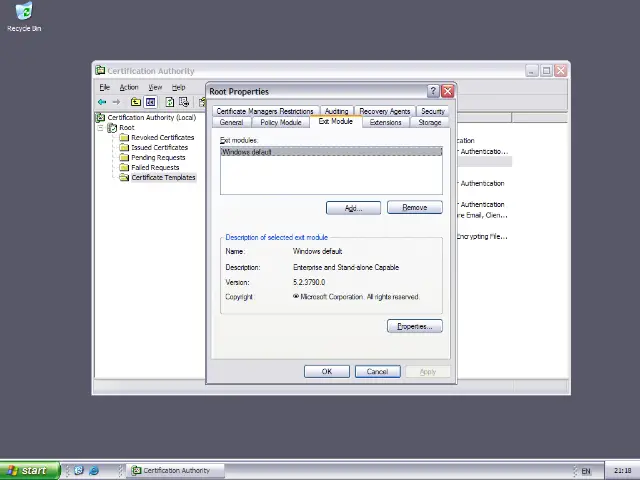This screenshot has height=480, width=640.
Task: Switch to the Storage tab
Action: click(x=429, y=122)
